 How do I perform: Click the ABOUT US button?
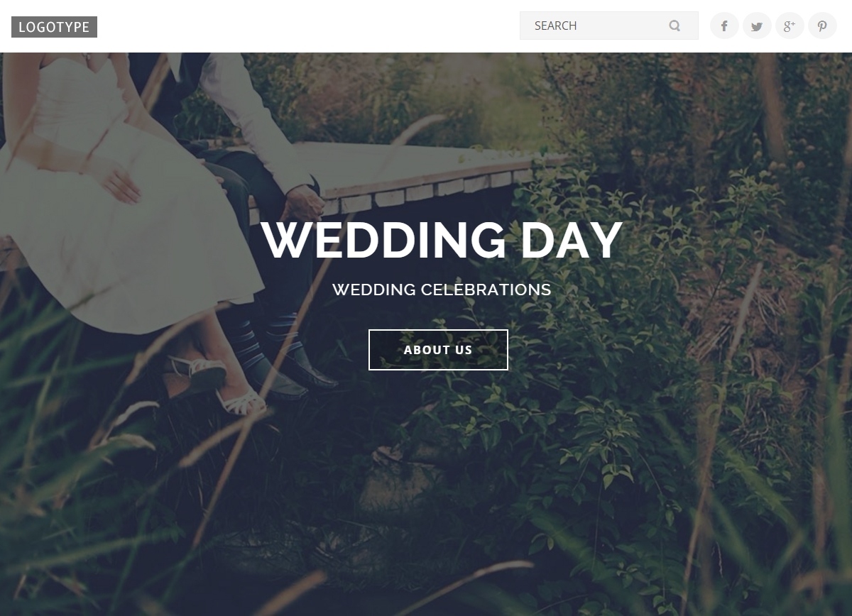(438, 350)
